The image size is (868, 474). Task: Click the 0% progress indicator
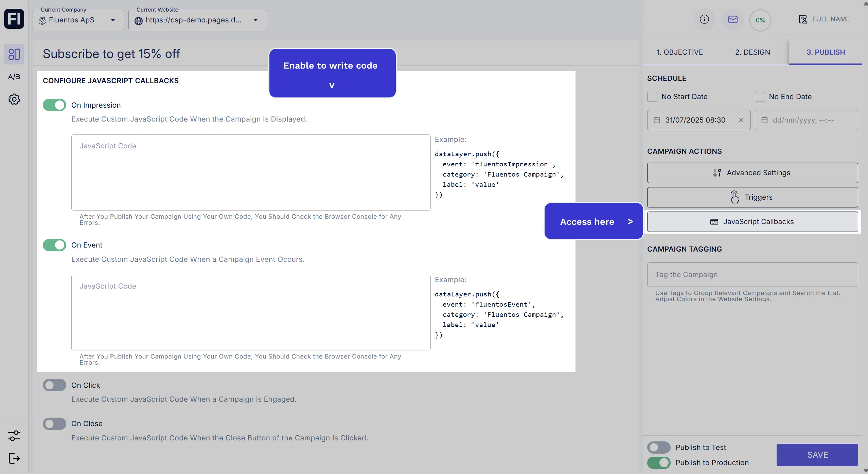tap(760, 20)
